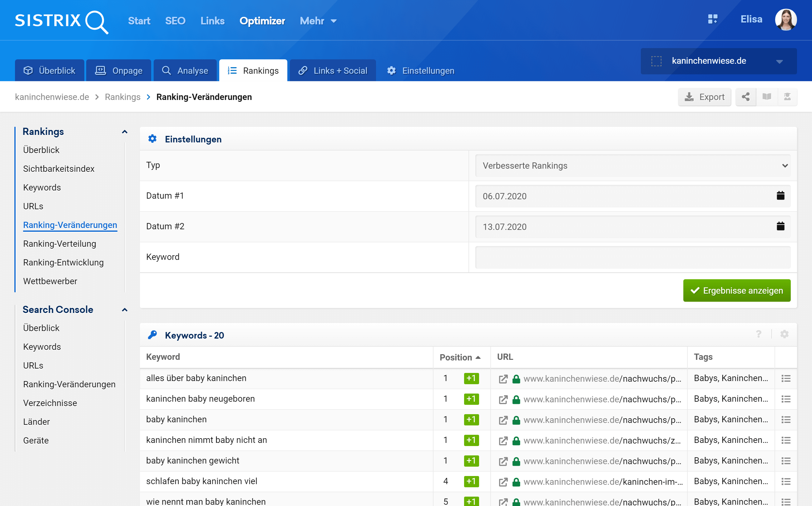Open the Links + Social tab
The height and width of the screenshot is (506, 812).
click(333, 71)
